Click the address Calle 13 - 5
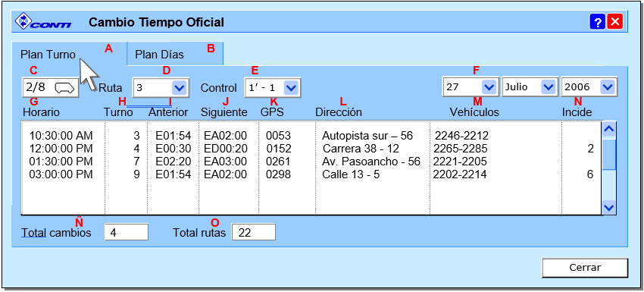 [x=351, y=174]
